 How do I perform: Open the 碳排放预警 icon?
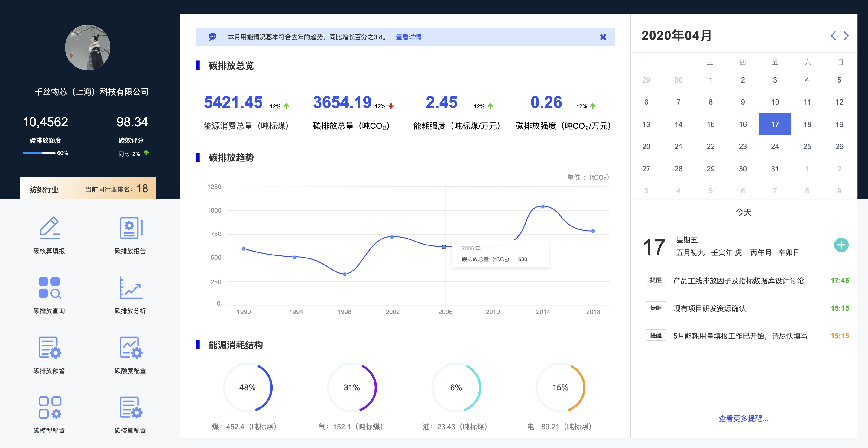tap(50, 348)
